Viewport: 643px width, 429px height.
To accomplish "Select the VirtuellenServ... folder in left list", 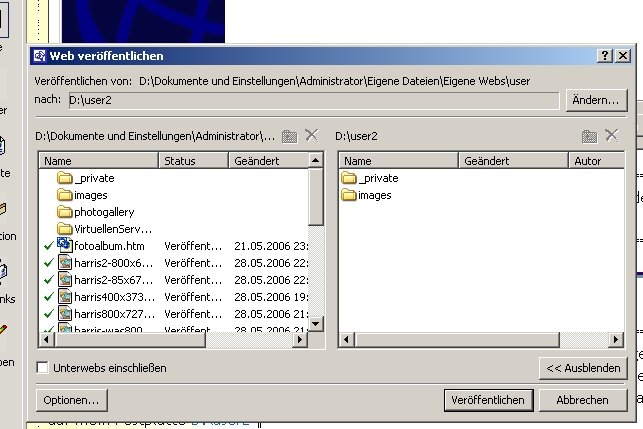I will point(111,228).
